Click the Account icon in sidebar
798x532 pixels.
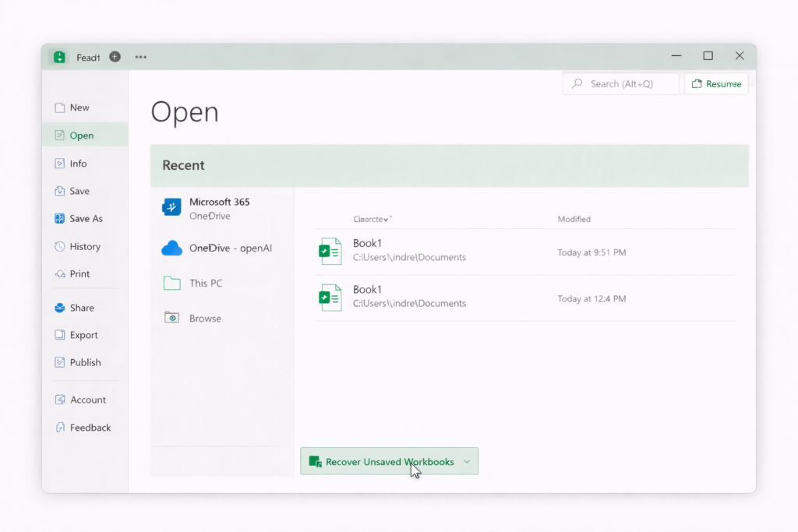pyautogui.click(x=59, y=400)
